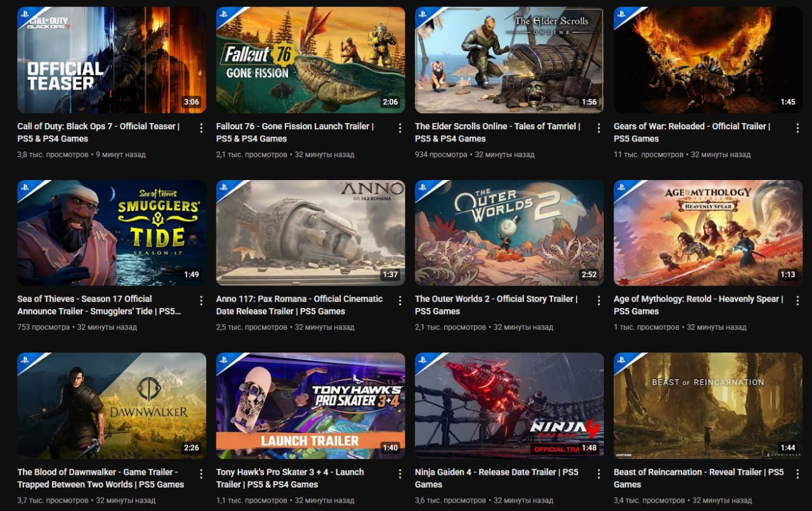The height and width of the screenshot is (511, 812).
Task: Click more-actions dots beside Elder Scrolls Online video
Action: pyautogui.click(x=599, y=128)
